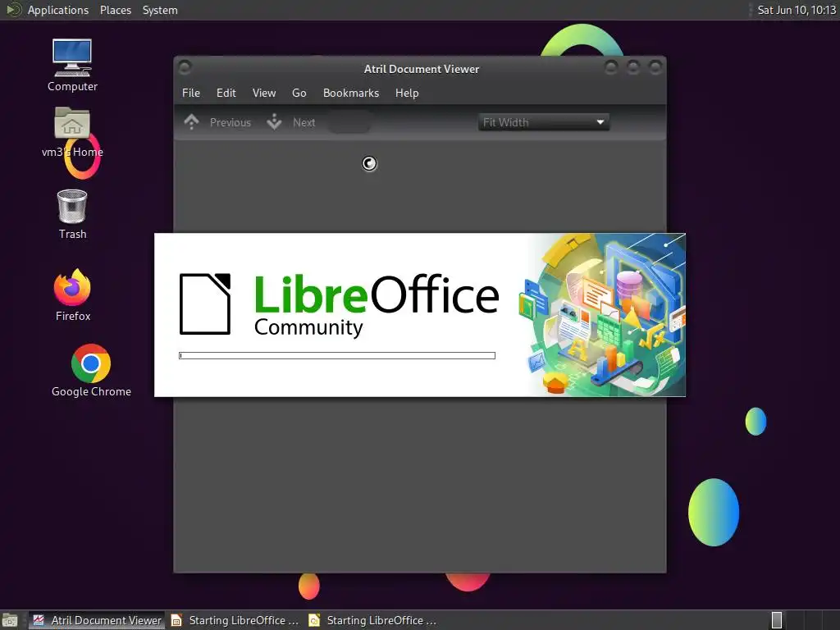
Task: Open the File menu in Atril
Action: pyautogui.click(x=190, y=94)
